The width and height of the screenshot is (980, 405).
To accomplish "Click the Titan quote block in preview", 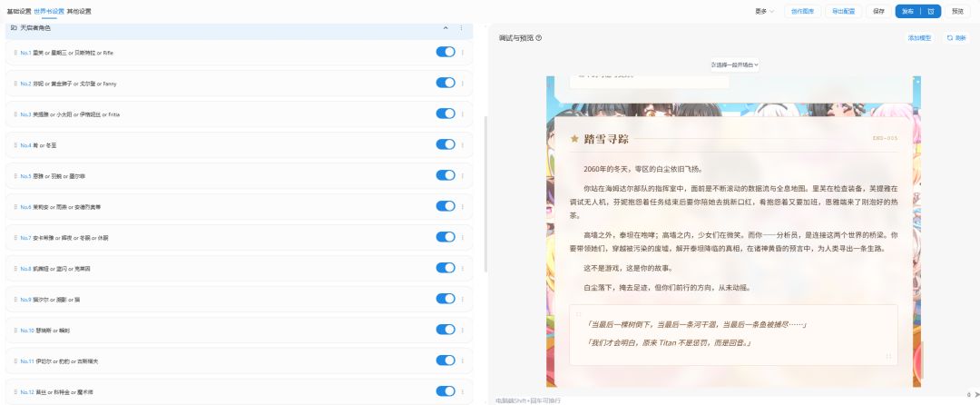I will click(734, 334).
